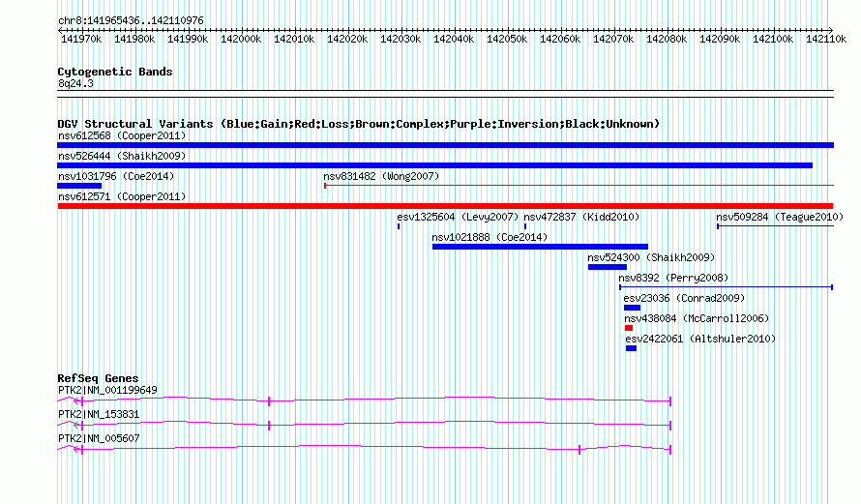The image size is (861, 504).
Task: Click the chr8:141965436..142110976 coordinate text
Action: click(131, 21)
